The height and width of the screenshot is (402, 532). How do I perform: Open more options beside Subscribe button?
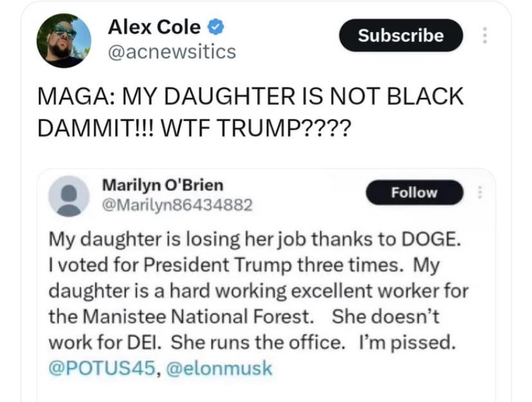pos(484,35)
